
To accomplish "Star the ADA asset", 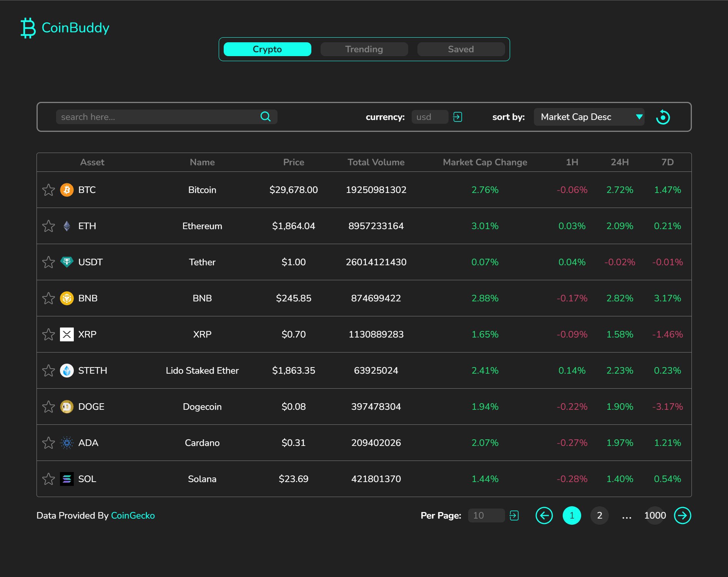I will click(x=48, y=443).
